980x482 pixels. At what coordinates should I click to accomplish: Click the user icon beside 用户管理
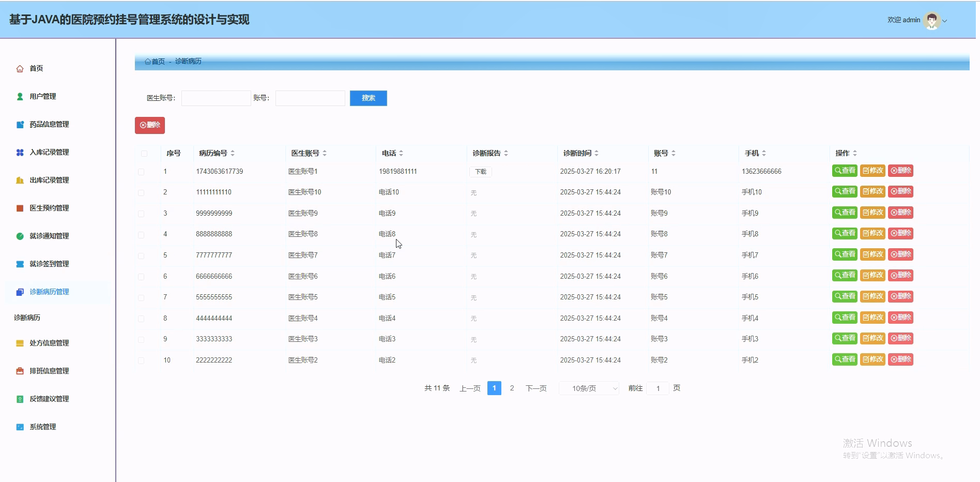pos(20,96)
